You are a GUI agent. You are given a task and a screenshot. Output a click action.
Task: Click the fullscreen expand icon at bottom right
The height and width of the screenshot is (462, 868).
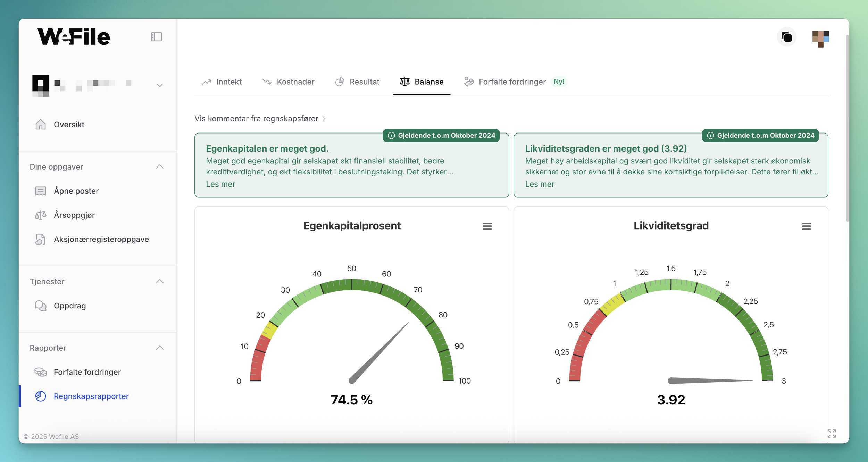point(832,433)
